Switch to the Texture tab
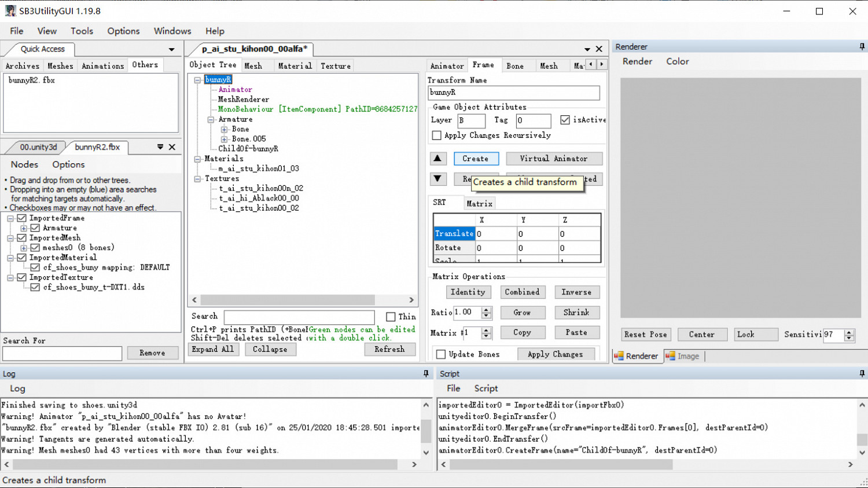Viewport: 868px width, 488px height. 336,66
